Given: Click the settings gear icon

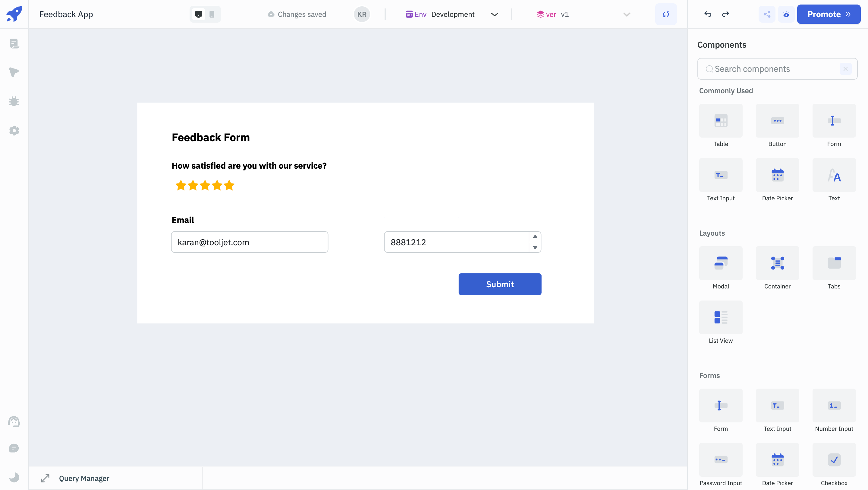Looking at the screenshot, I should pos(14,131).
